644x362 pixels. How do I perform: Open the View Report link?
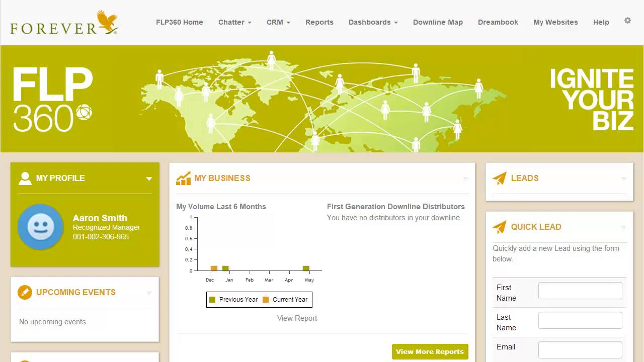point(297,318)
